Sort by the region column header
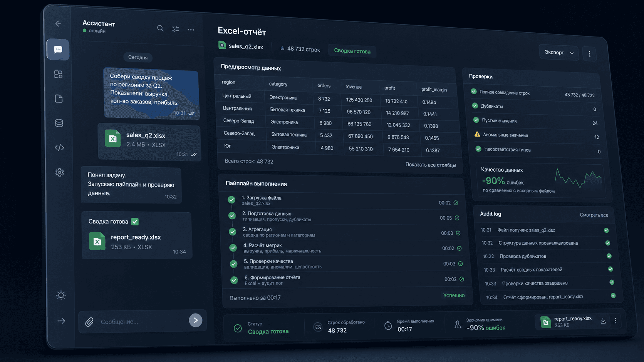Viewport: 644px width, 362px height. (x=228, y=82)
